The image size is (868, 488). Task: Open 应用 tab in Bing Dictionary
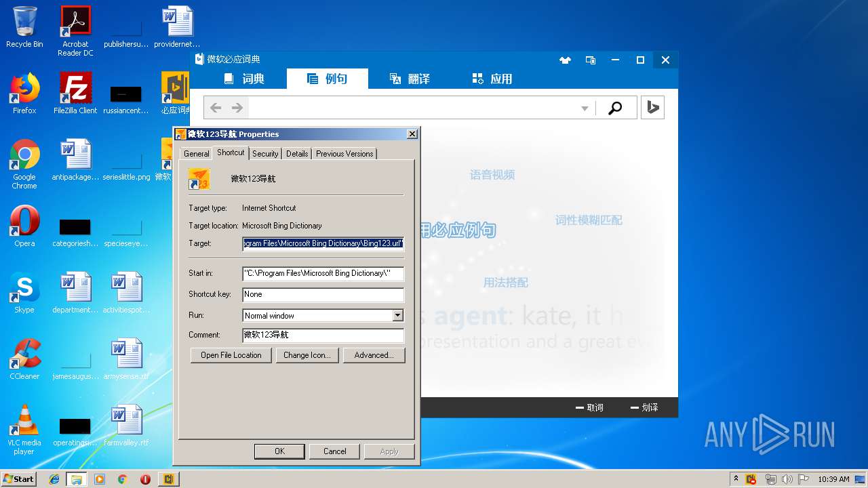pos(492,79)
